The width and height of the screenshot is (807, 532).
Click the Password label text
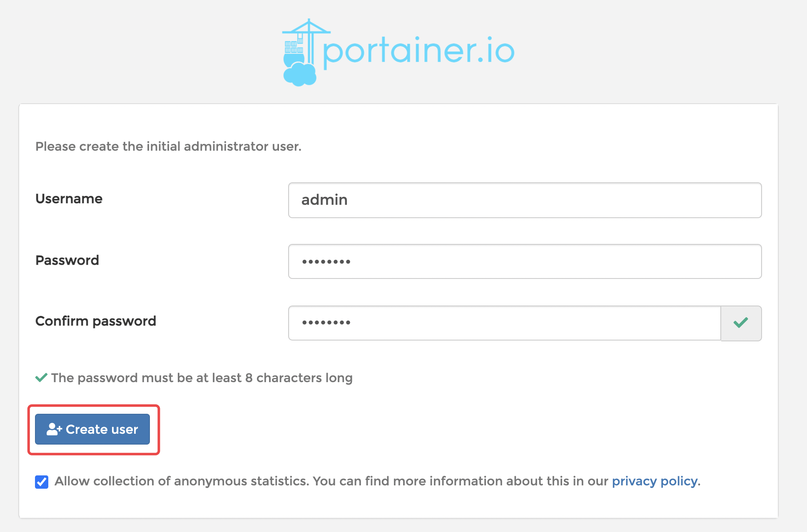(67, 260)
